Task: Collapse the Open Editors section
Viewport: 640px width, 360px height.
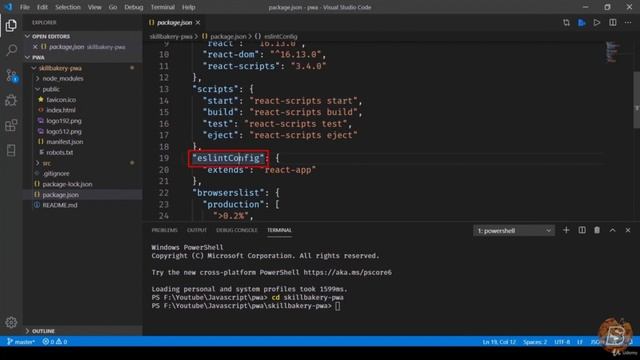Action: [83, 36]
